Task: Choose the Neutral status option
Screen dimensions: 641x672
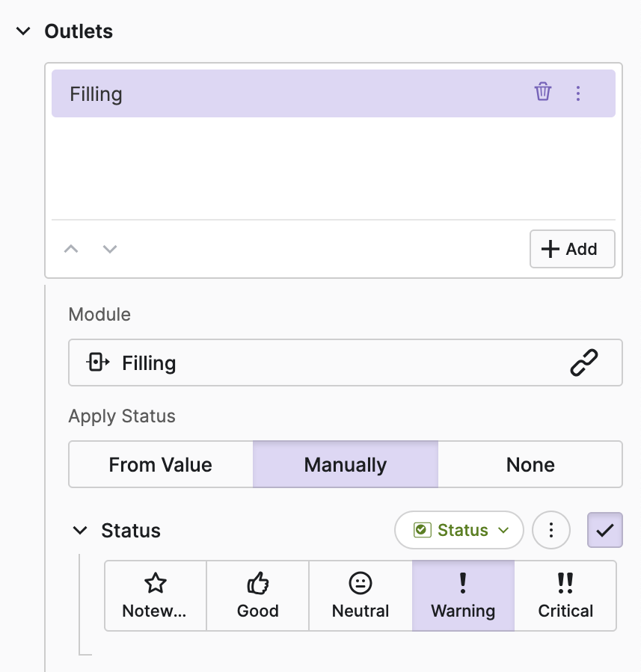Action: point(361,596)
